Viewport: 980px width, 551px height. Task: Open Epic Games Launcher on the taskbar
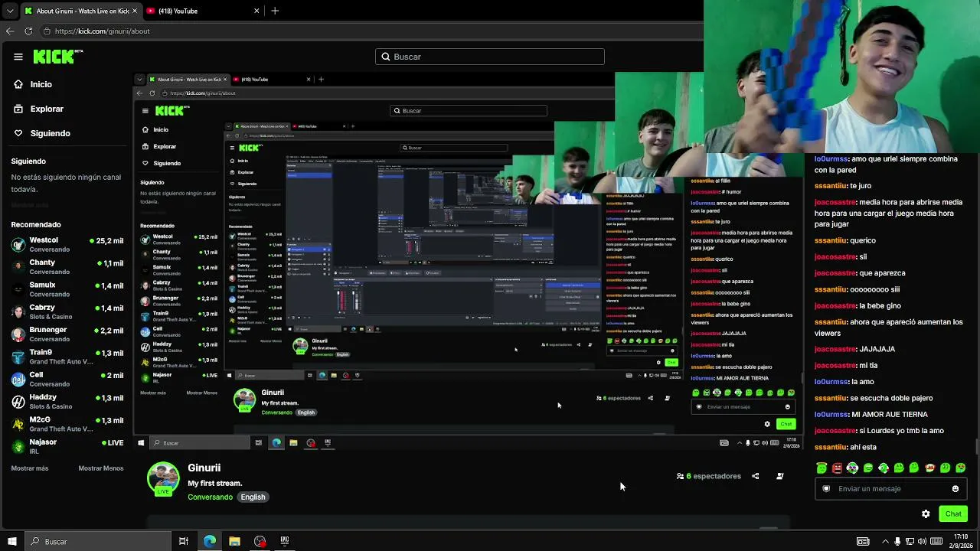pyautogui.click(x=285, y=541)
